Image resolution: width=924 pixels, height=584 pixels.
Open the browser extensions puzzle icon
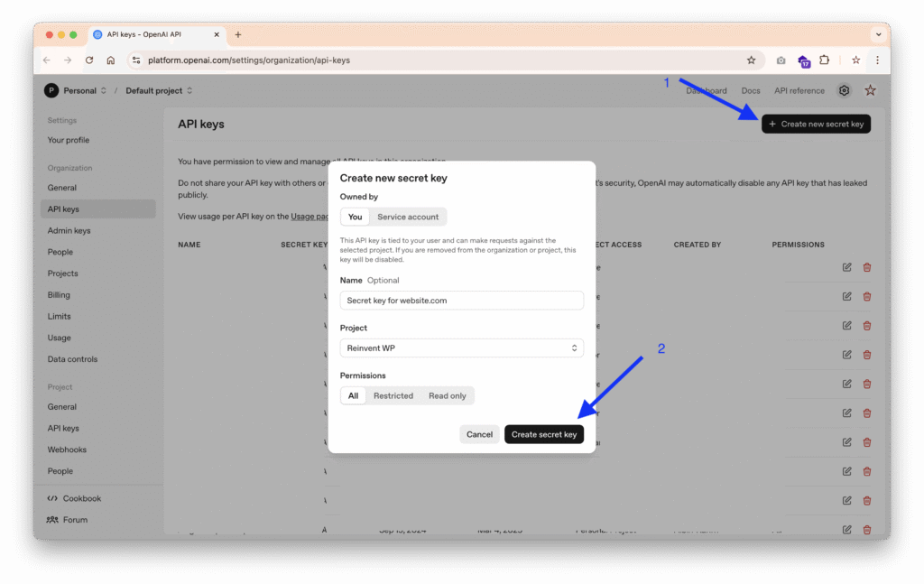(x=824, y=60)
